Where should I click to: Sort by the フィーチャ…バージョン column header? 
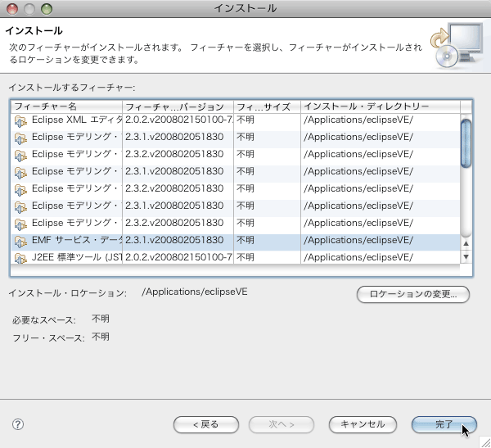coord(178,106)
